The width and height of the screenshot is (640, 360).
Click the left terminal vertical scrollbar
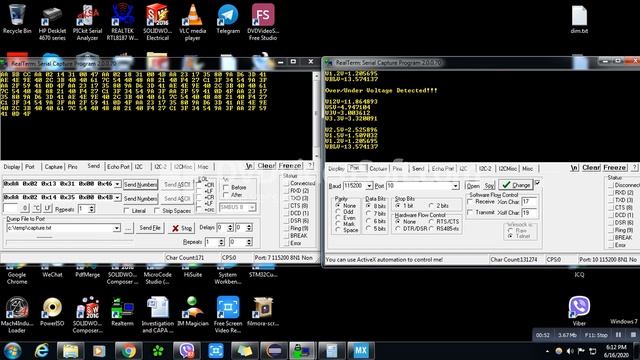click(316, 116)
